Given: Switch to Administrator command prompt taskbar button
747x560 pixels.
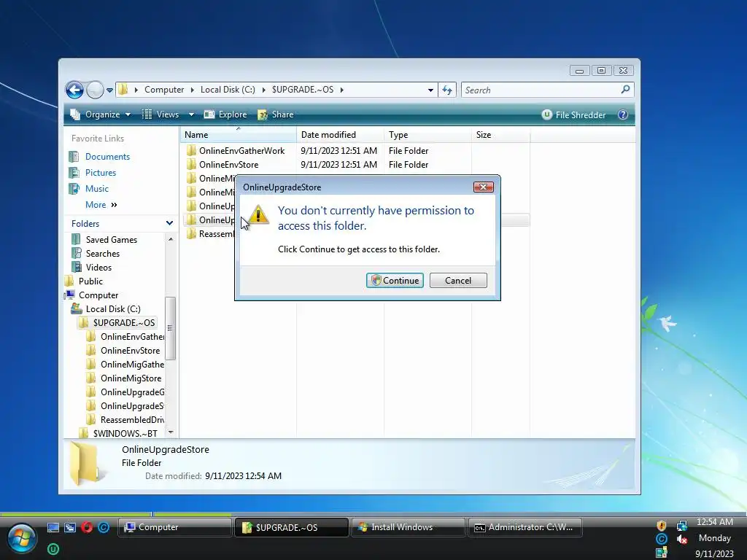Looking at the screenshot, I should 525,527.
